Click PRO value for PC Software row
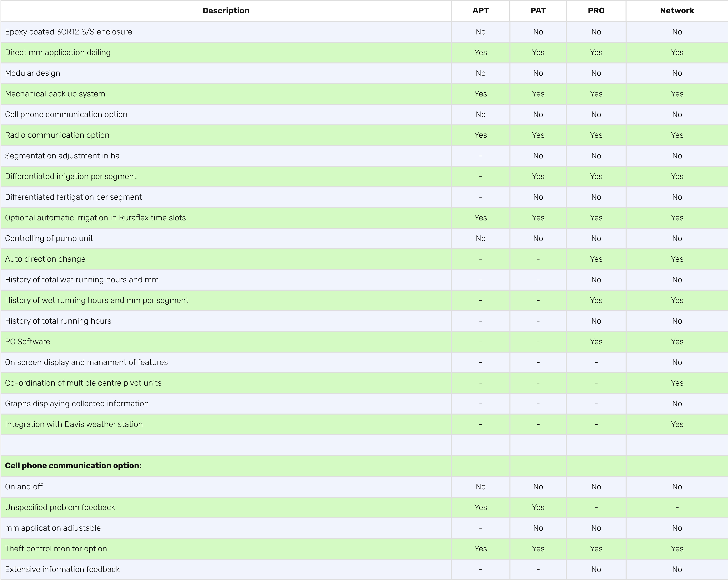This screenshot has height=580, width=728. click(596, 341)
